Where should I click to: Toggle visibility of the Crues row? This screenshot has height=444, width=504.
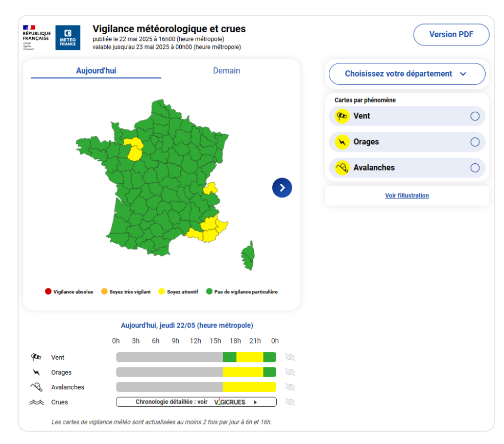coord(290,402)
